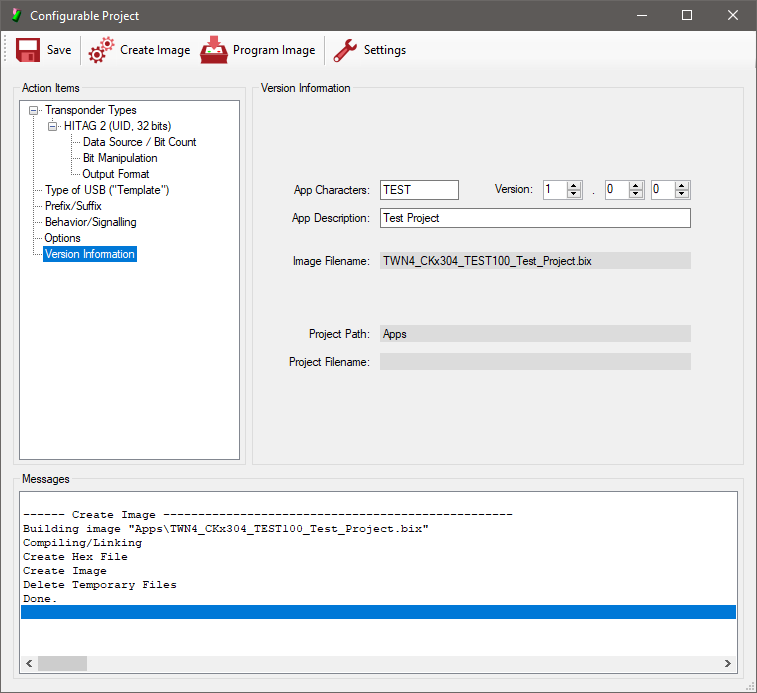Click the Configurable Project app icon in title bar
Viewport: 757px width, 693px height.
(16, 15)
